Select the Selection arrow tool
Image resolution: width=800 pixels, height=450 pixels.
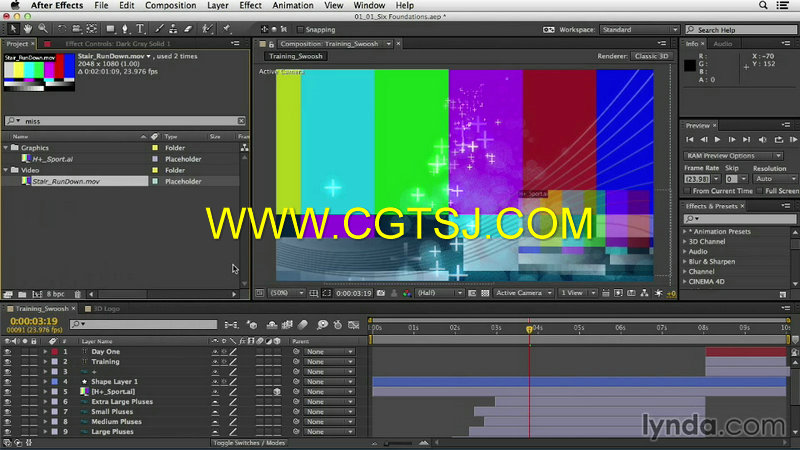click(13, 29)
